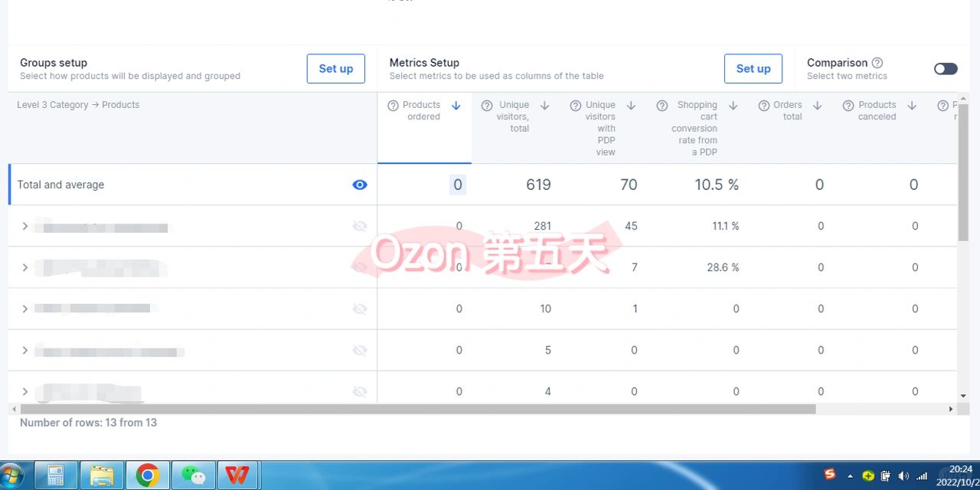This screenshot has width=980, height=490.
Task: Click the vertical table scrollbar thumb
Action: tap(963, 172)
